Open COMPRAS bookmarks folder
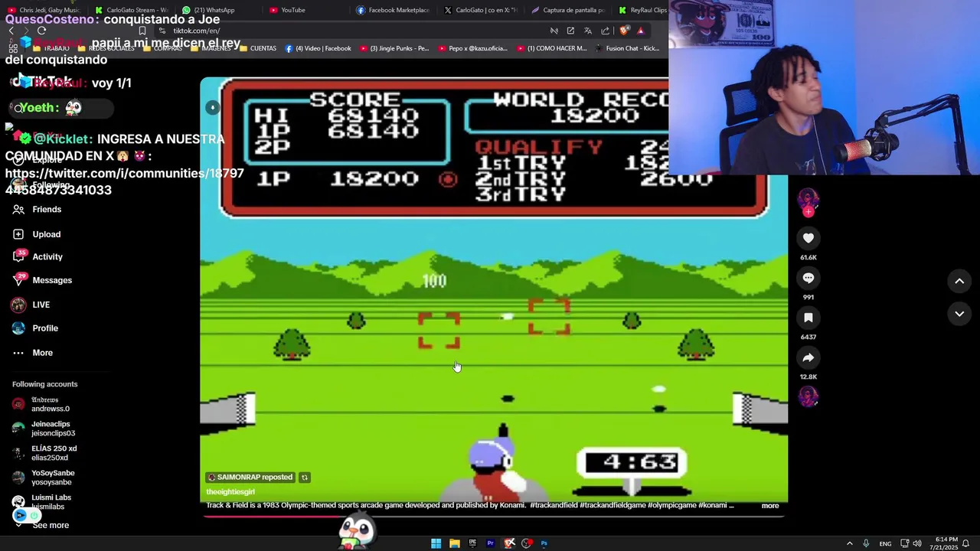This screenshot has width=980, height=551. (162, 48)
